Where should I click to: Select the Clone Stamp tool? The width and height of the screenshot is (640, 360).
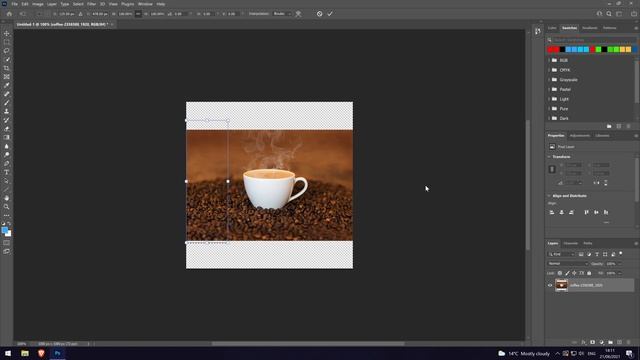7,111
